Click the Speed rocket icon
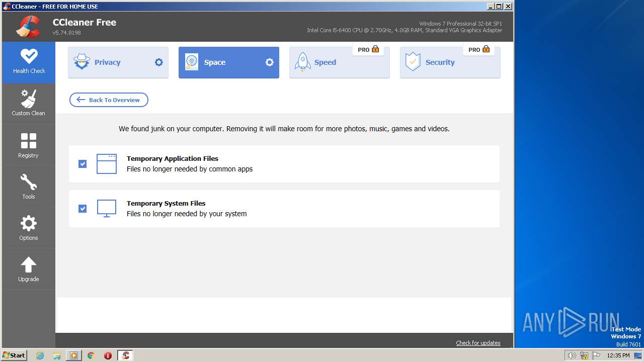 pos(302,62)
